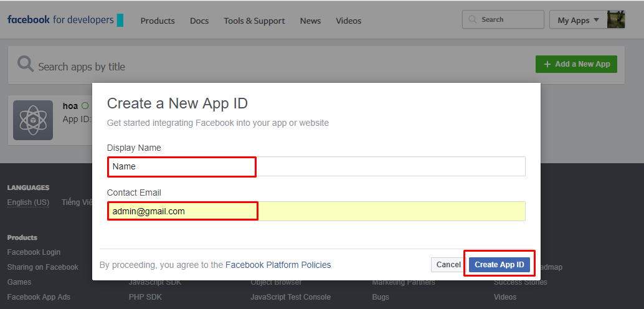Image resolution: width=644 pixels, height=309 pixels.
Task: Click the Create App ID button
Action: (500, 265)
